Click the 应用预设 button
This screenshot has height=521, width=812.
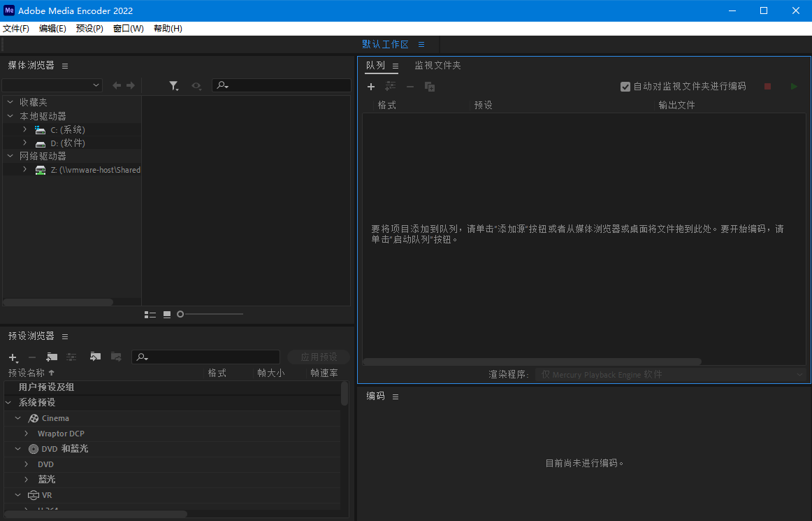point(319,357)
